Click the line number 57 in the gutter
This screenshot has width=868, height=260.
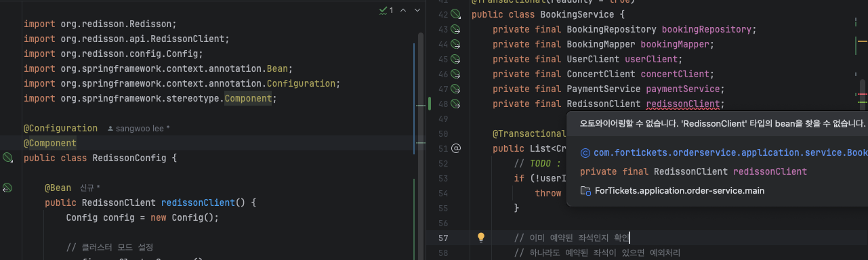(x=443, y=238)
